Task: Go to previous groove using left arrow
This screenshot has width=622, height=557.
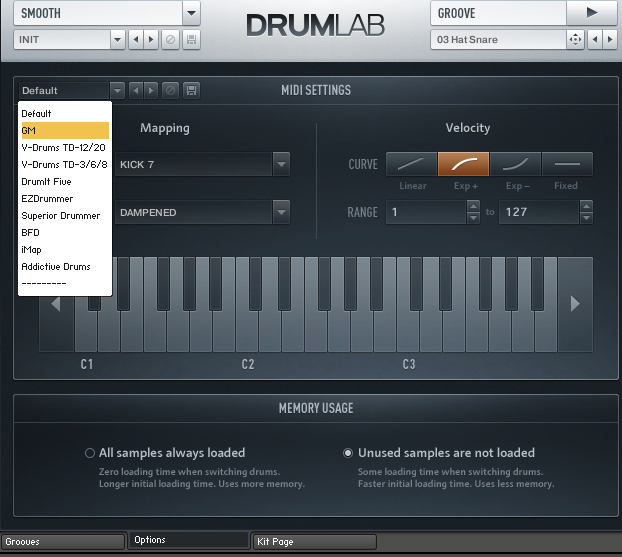Action: [595, 40]
